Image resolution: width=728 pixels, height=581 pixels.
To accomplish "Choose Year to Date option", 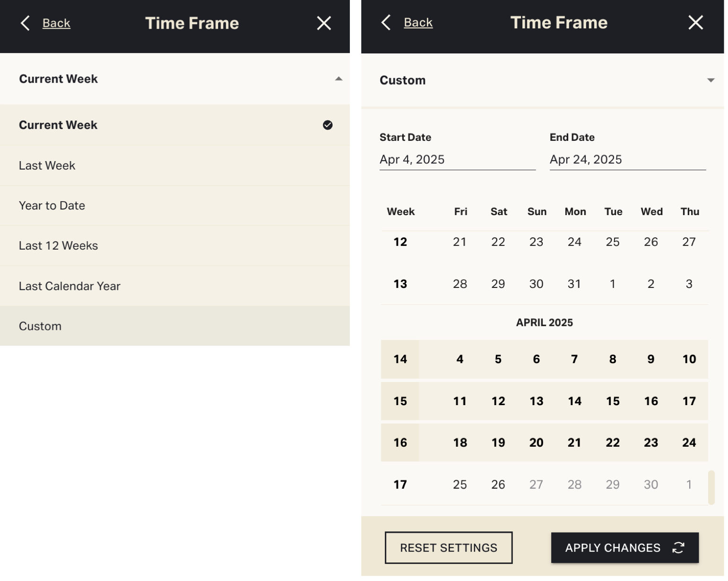I will pyautogui.click(x=52, y=206).
